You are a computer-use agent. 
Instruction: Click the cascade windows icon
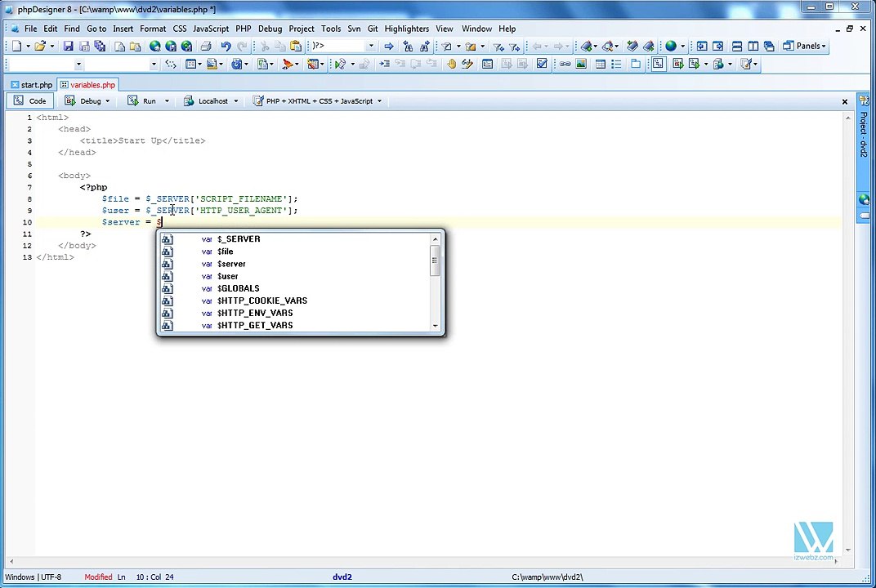click(x=769, y=47)
